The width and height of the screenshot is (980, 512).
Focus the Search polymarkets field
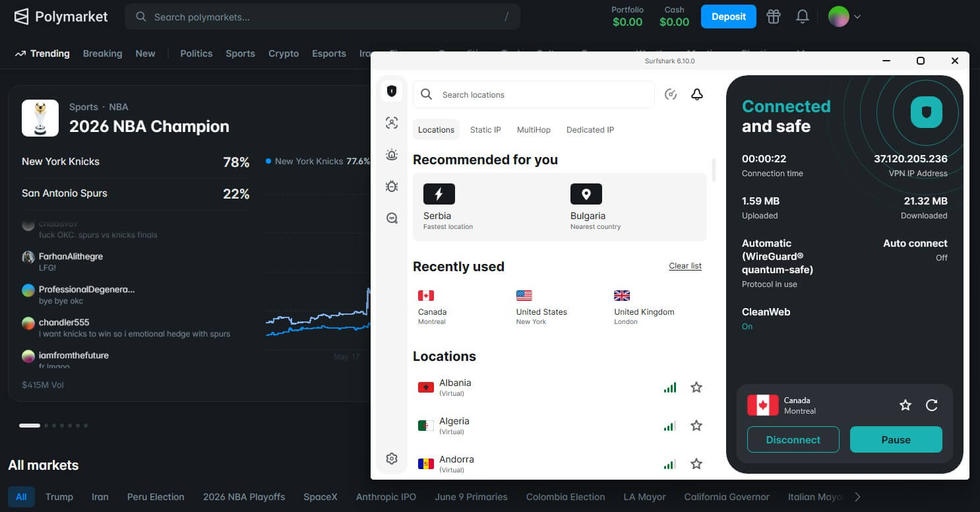[x=322, y=16]
